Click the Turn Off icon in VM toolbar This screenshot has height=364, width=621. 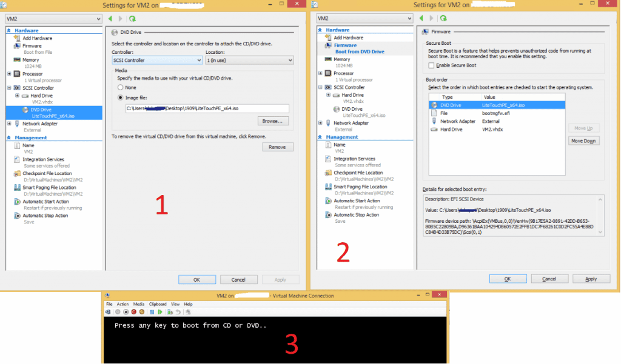pos(126,312)
